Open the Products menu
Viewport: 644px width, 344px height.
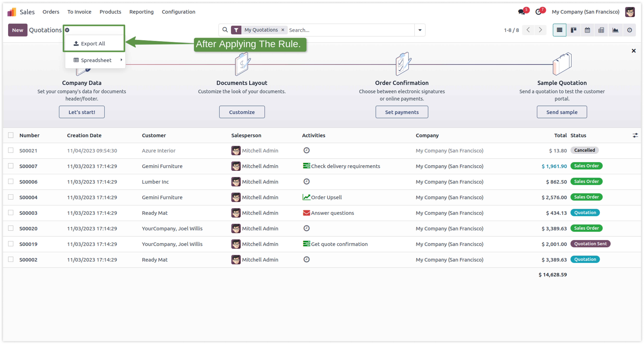[110, 12]
